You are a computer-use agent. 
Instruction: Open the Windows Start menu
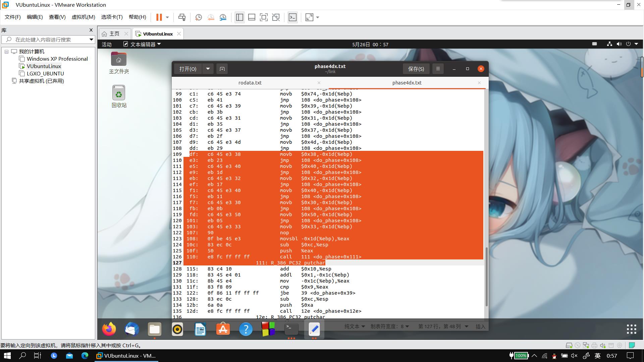pos(7,356)
